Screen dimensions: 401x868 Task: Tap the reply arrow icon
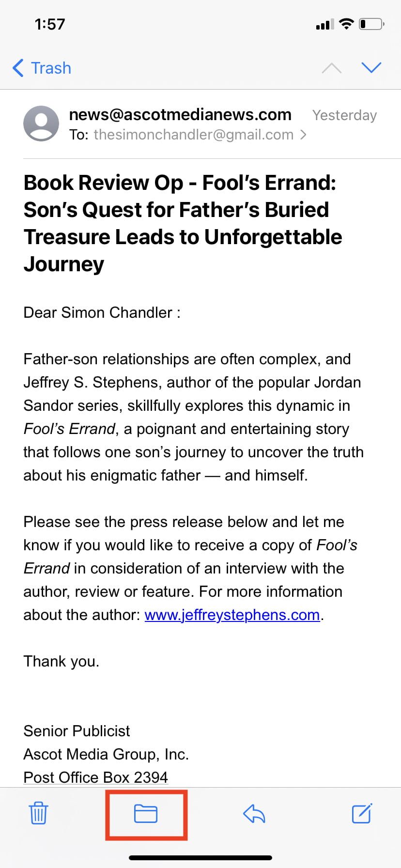point(254,813)
